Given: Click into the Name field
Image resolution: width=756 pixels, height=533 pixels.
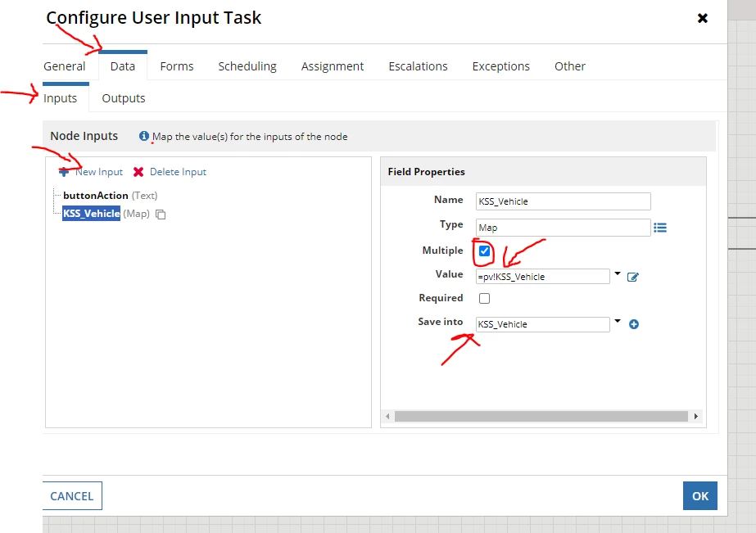Looking at the screenshot, I should pos(564,201).
